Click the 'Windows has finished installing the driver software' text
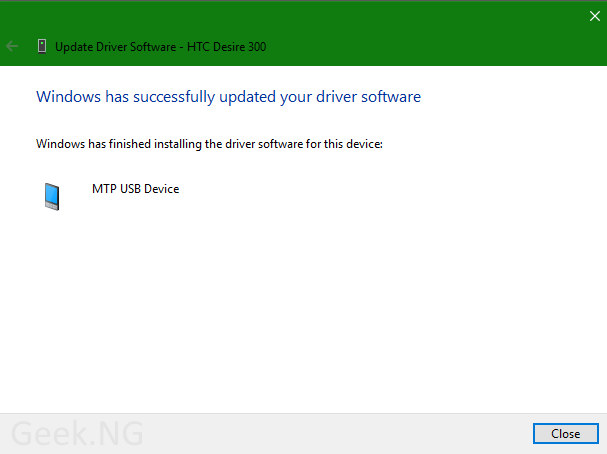Viewport: 607px width, 454px height. pyautogui.click(x=209, y=144)
